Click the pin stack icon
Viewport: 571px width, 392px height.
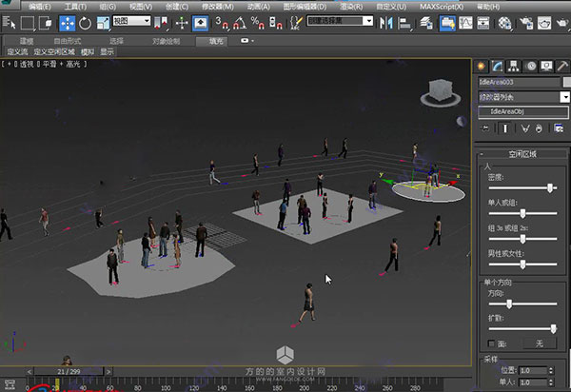coord(486,127)
